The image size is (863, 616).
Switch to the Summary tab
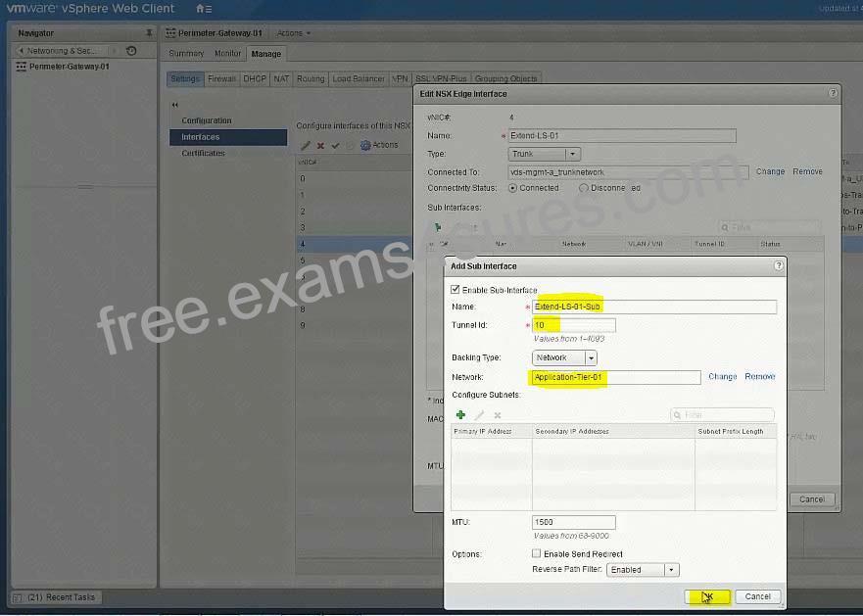[x=186, y=54]
